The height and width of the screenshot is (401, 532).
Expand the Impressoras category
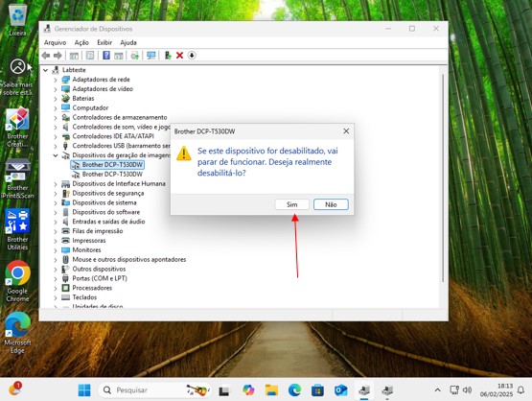tap(56, 241)
